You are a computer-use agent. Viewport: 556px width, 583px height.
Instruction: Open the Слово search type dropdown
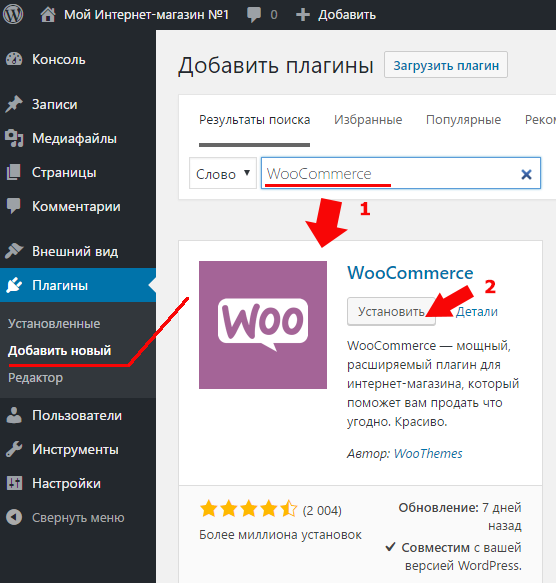pyautogui.click(x=223, y=174)
